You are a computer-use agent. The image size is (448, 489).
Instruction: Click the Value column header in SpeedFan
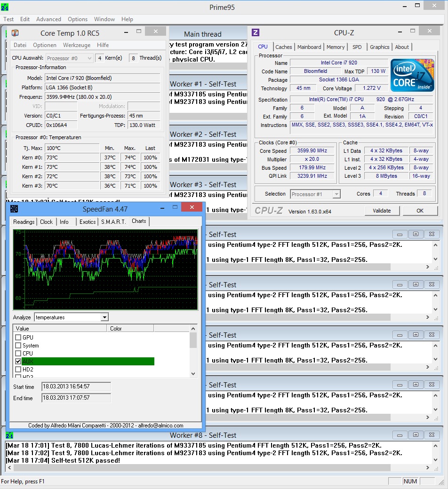60,328
